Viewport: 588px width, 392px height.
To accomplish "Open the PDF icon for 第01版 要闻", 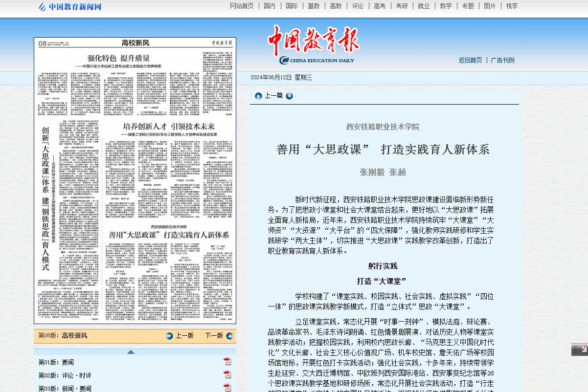I will click(227, 362).
